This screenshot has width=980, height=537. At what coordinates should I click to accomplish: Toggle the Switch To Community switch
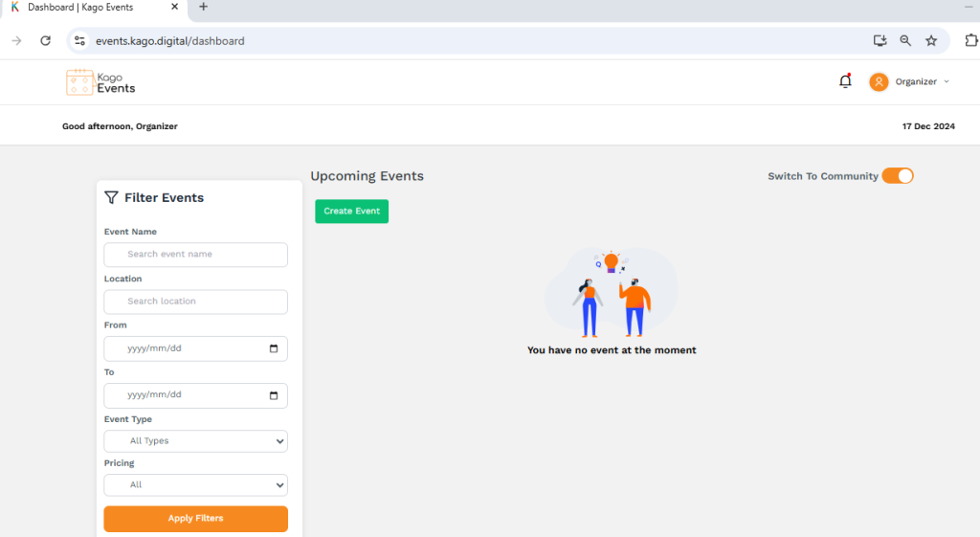(x=898, y=176)
